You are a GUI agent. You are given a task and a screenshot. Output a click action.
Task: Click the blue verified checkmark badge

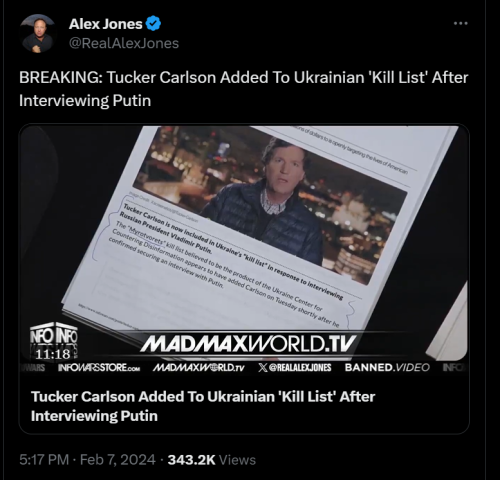click(x=154, y=24)
